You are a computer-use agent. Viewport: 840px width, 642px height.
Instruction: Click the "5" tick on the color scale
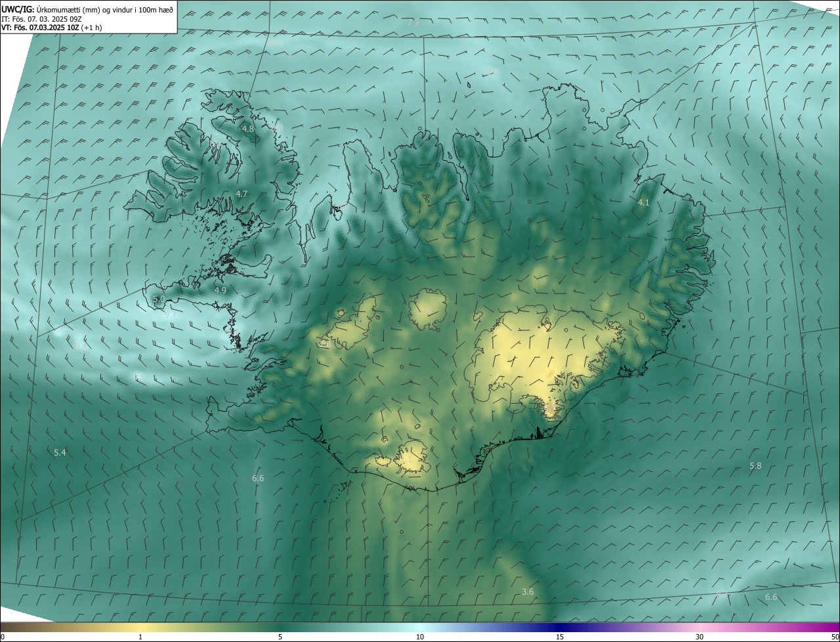(x=280, y=637)
